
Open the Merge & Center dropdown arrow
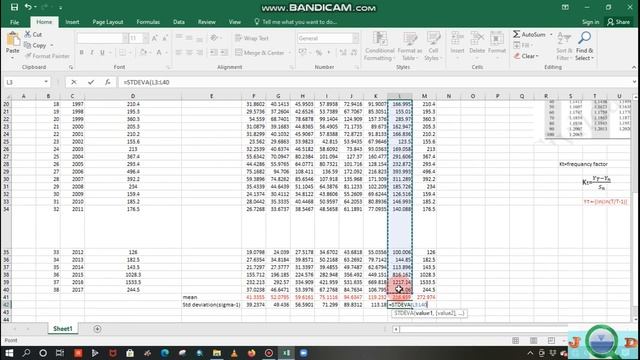(x=289, y=53)
